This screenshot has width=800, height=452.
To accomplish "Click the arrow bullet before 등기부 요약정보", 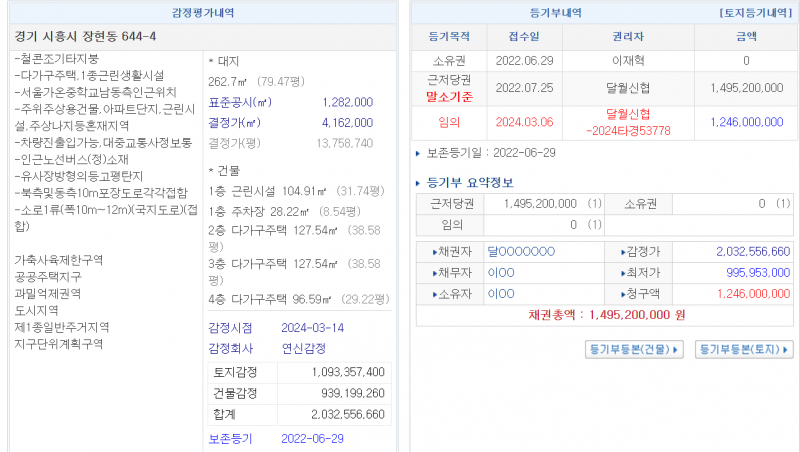I will pos(419,182).
